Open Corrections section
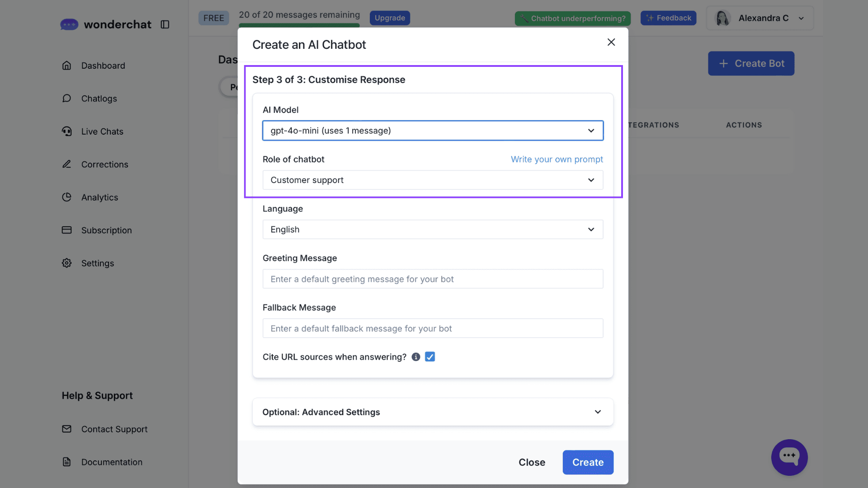Image resolution: width=868 pixels, height=488 pixels. (x=104, y=164)
